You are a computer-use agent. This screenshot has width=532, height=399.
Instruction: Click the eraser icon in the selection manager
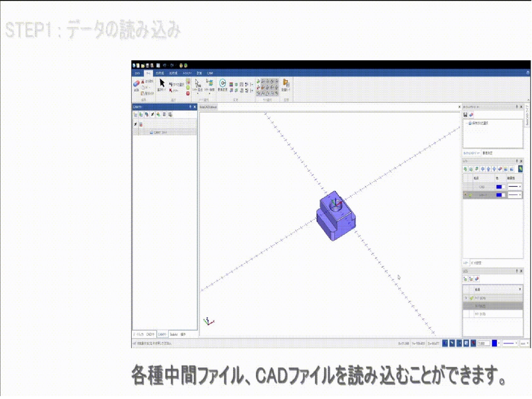click(471, 115)
